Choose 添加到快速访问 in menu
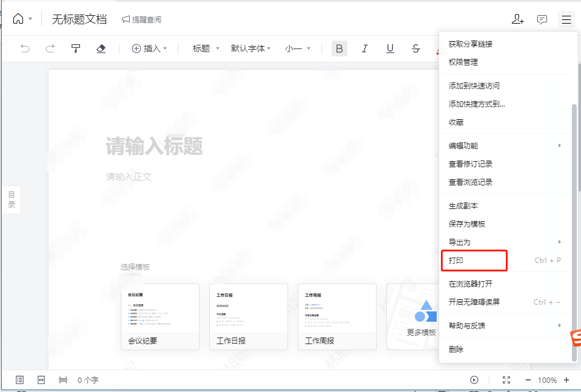The height and width of the screenshot is (392, 581). [x=505, y=86]
